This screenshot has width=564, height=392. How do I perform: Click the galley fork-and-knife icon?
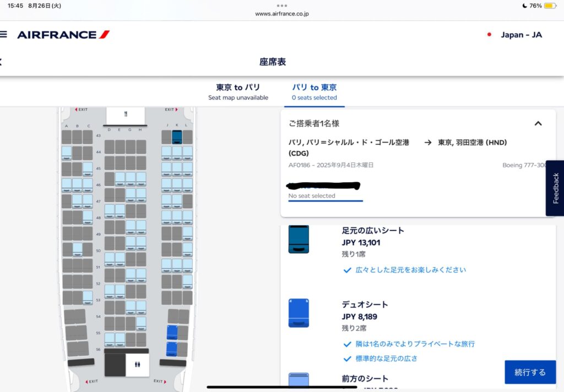point(126,115)
